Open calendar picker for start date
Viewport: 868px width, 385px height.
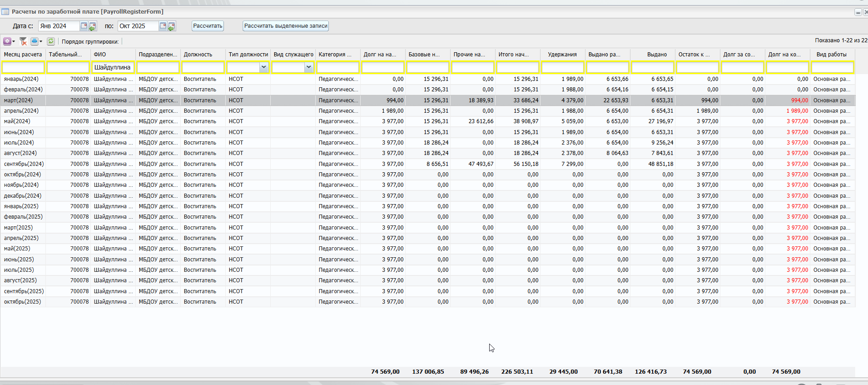point(84,26)
